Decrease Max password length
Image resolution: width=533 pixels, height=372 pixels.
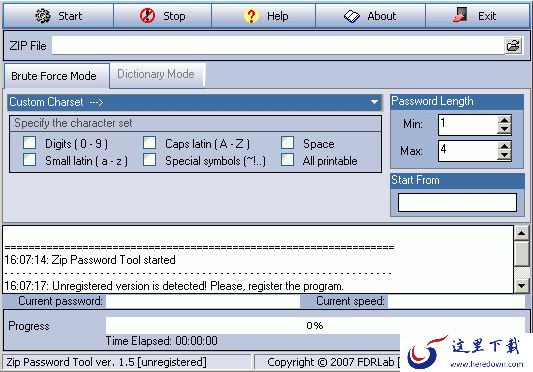pyautogui.click(x=505, y=155)
